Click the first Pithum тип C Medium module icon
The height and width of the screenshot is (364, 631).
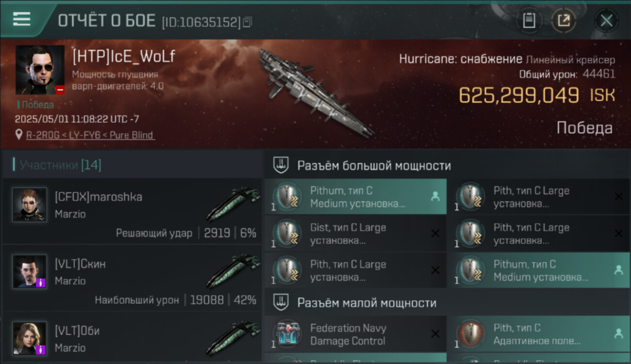coord(288,197)
